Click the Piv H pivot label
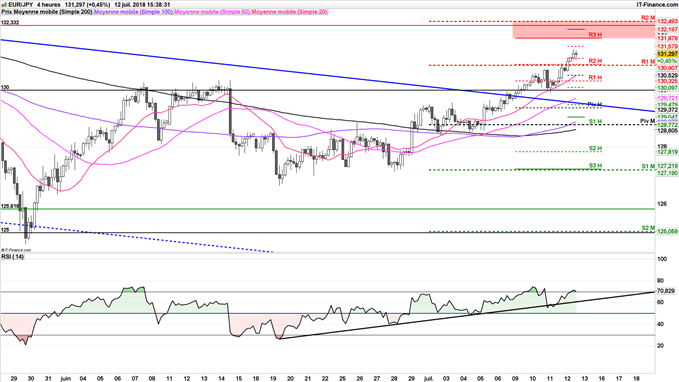679x382 pixels. coord(595,104)
